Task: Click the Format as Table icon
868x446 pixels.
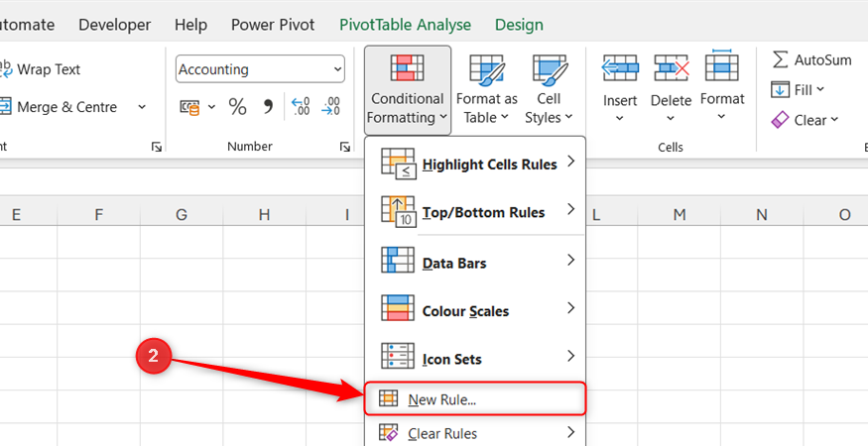Action: [x=487, y=69]
